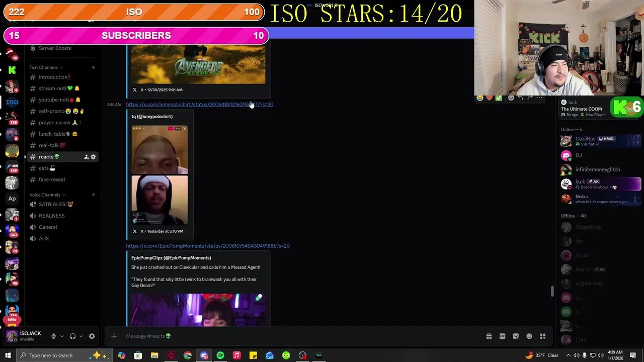Image resolution: width=644 pixels, height=362 pixels.
Task: Open the sticker picker
Action: (x=516, y=336)
